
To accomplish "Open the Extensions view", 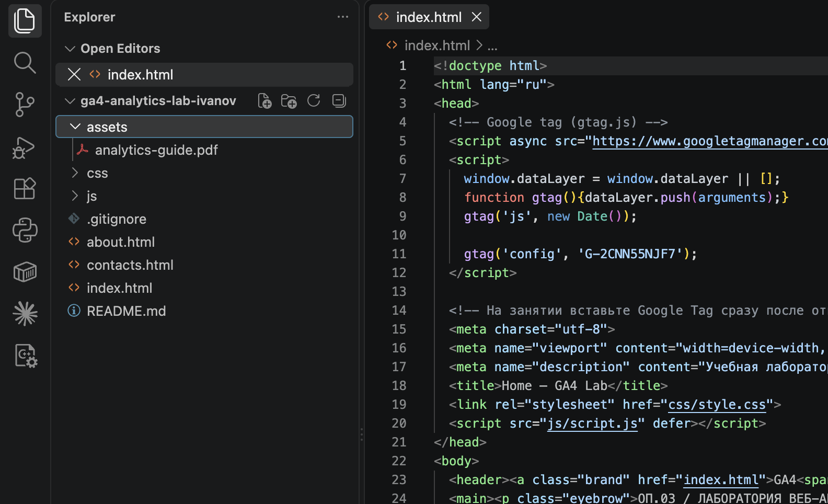I will (25, 188).
